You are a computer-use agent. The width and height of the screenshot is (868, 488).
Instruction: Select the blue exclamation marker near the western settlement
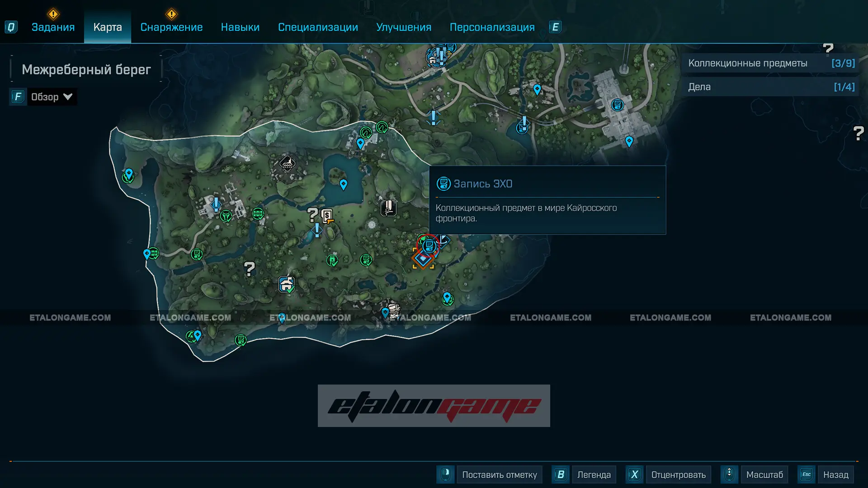216,204
